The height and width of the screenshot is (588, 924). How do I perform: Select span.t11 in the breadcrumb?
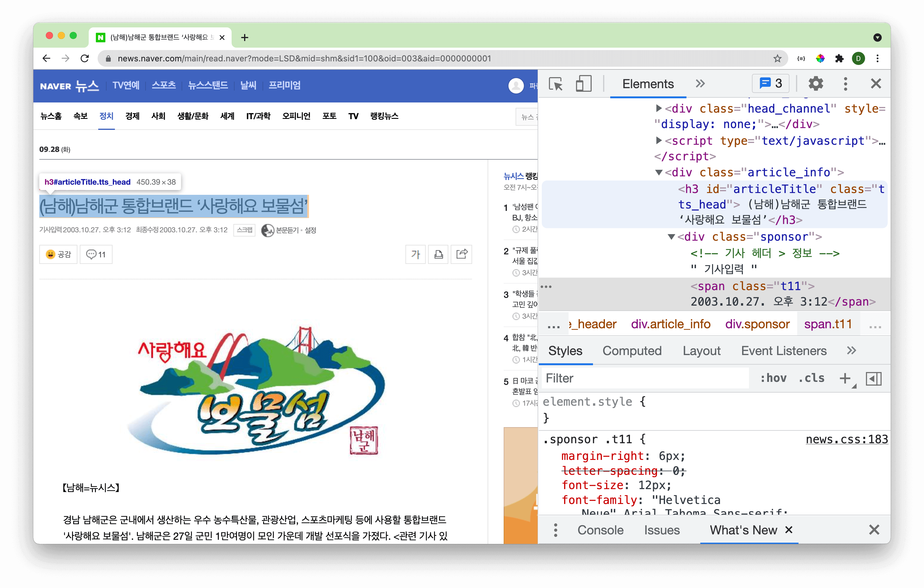[828, 324]
